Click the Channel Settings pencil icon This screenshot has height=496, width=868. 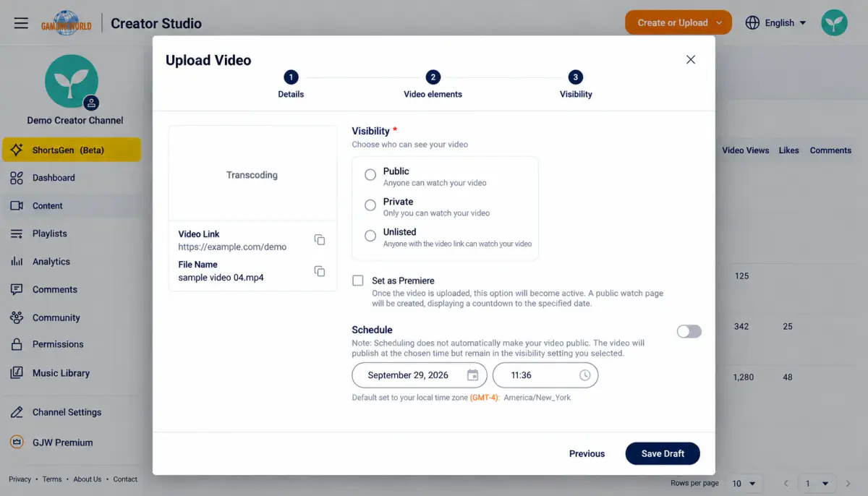click(17, 412)
